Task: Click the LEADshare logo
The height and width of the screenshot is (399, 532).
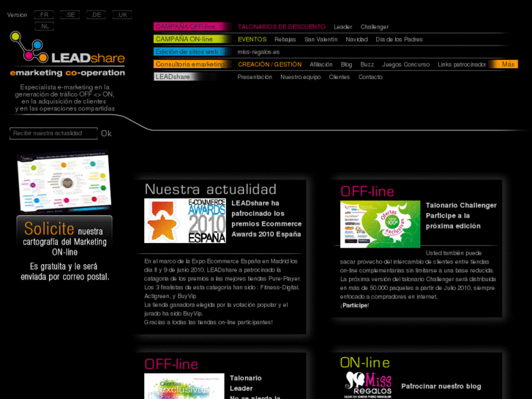Action: [67, 53]
